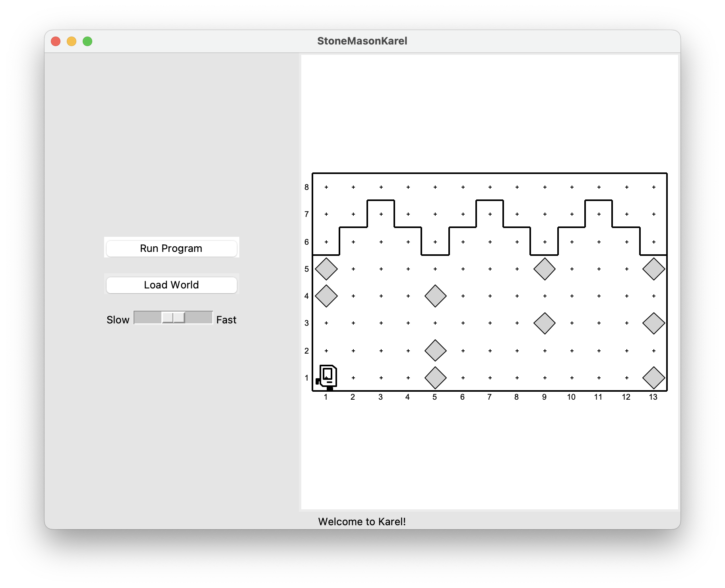Click the beeper at column 1, row 5
The height and width of the screenshot is (588, 725).
326,269
